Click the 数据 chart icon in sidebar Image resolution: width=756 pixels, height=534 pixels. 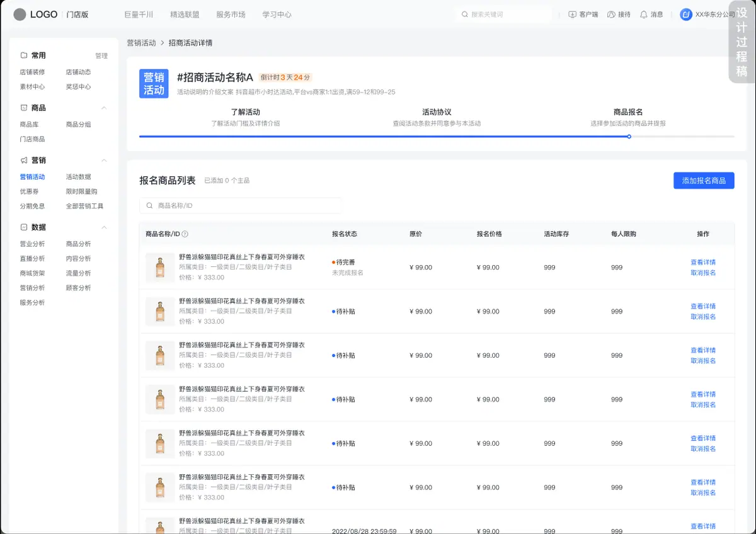tap(24, 227)
